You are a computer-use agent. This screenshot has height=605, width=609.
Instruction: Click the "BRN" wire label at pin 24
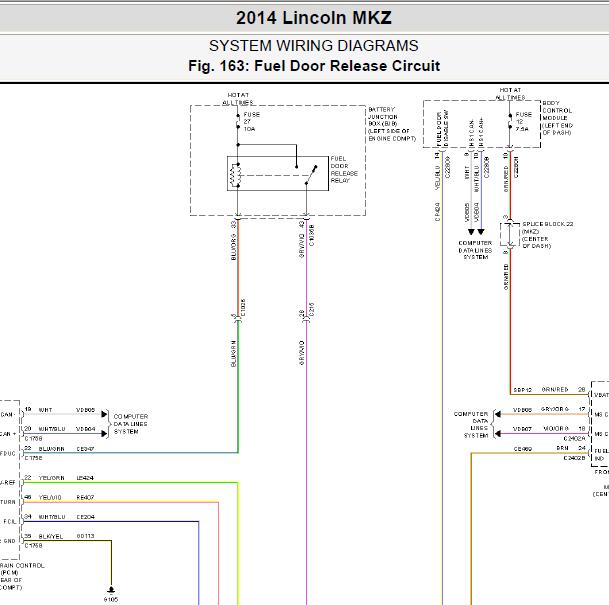tap(562, 448)
